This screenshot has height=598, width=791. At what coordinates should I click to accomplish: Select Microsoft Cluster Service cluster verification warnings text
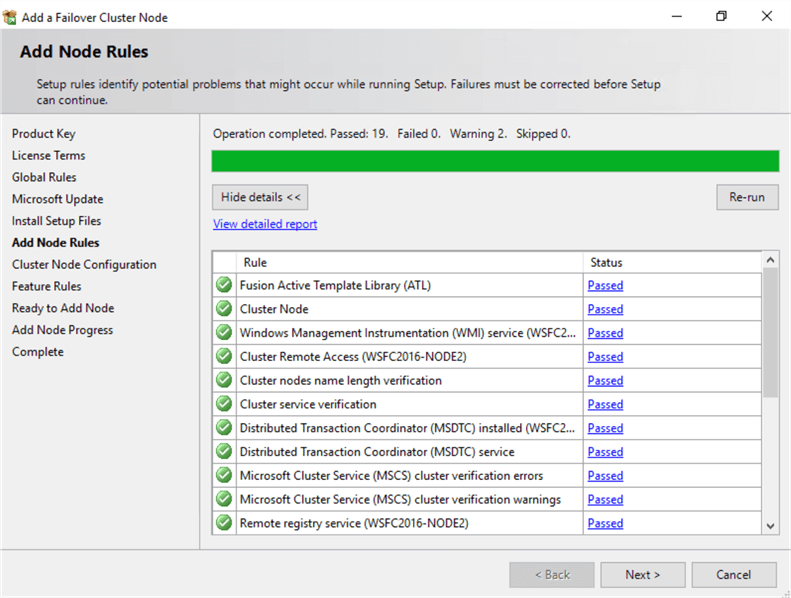click(x=400, y=499)
